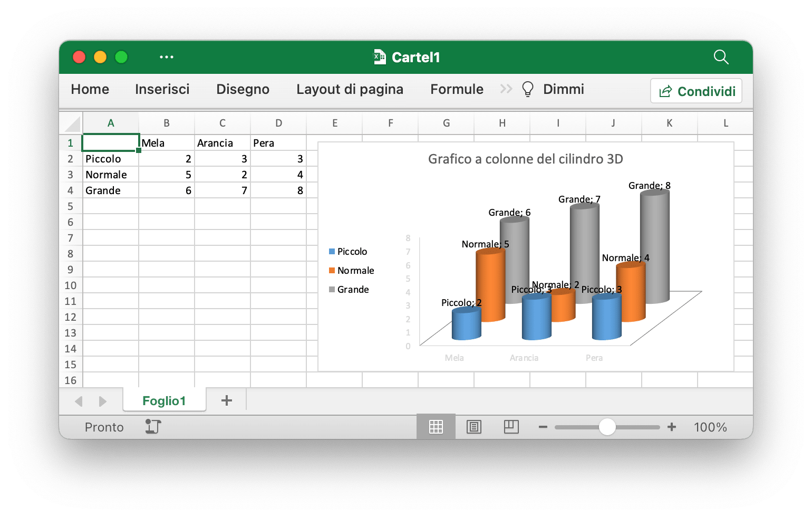
Task: Go to the previous sheet arrow
Action: [x=79, y=401]
